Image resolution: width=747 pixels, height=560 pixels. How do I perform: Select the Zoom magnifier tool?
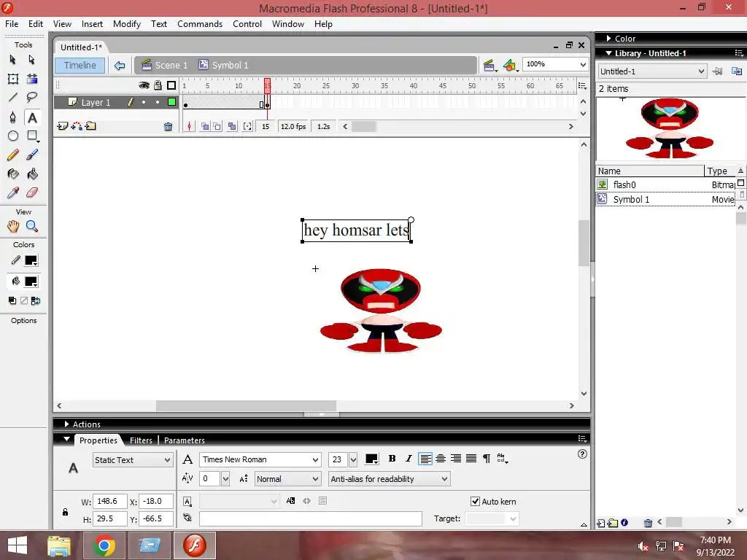pos(32,226)
